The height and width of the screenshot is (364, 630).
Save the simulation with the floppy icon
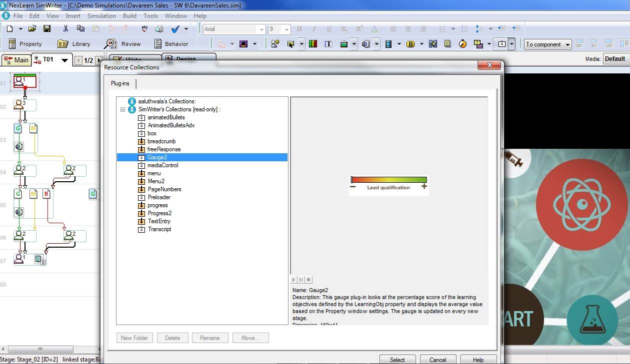46,29
